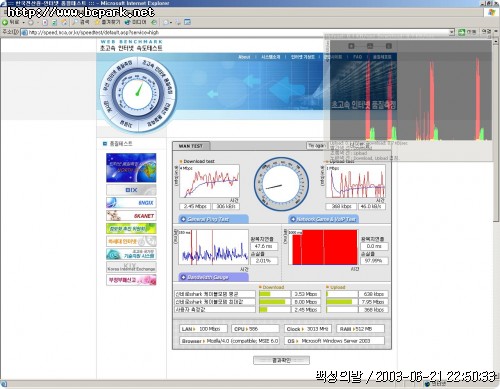Image resolution: width=500 pixels, height=389 pixels.
Task: Open the Media toolbar button
Action: [x=135, y=22]
